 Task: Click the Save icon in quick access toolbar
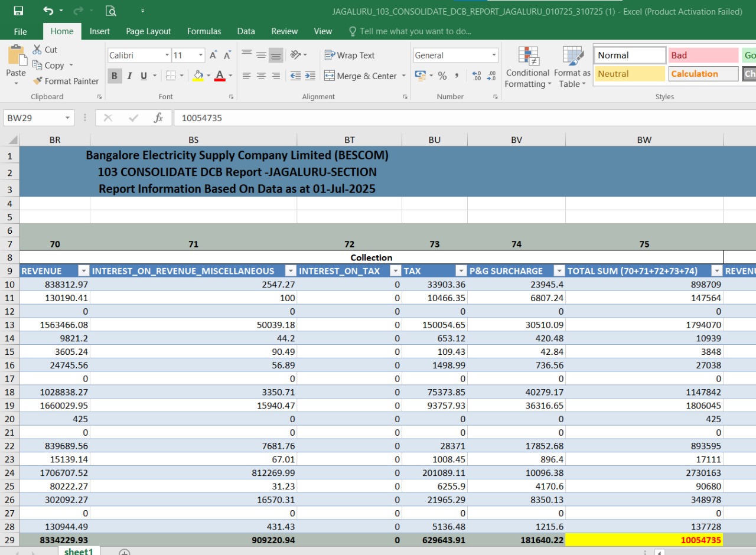[18, 11]
